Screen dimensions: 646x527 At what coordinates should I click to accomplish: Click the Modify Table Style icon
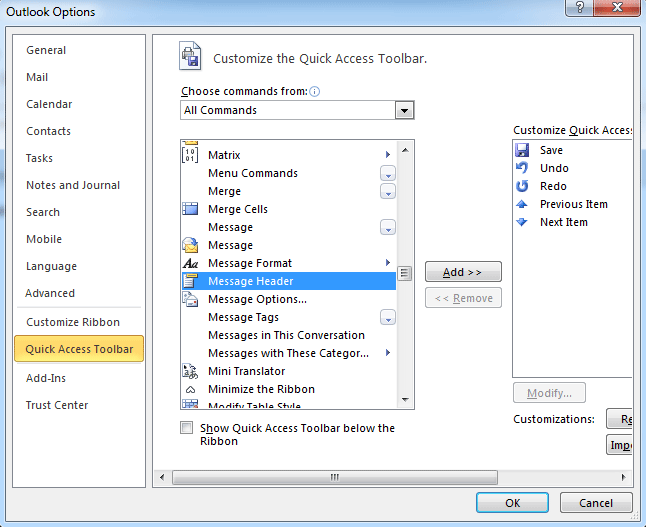(190, 404)
